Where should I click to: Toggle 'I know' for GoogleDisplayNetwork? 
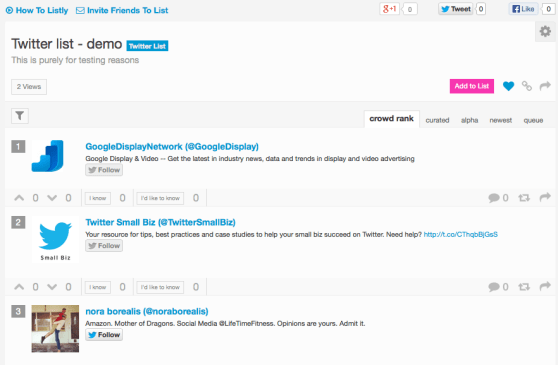(98, 198)
